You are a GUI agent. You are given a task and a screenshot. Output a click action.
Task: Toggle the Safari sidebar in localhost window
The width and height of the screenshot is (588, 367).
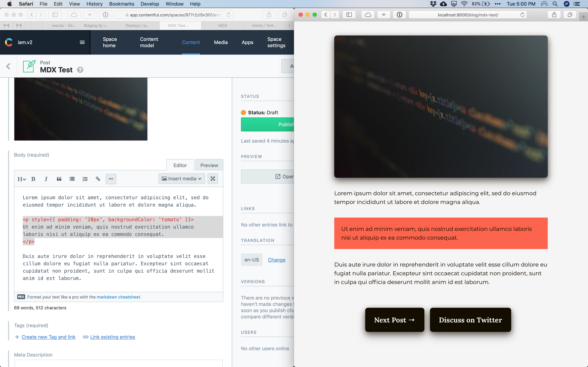[349, 15]
